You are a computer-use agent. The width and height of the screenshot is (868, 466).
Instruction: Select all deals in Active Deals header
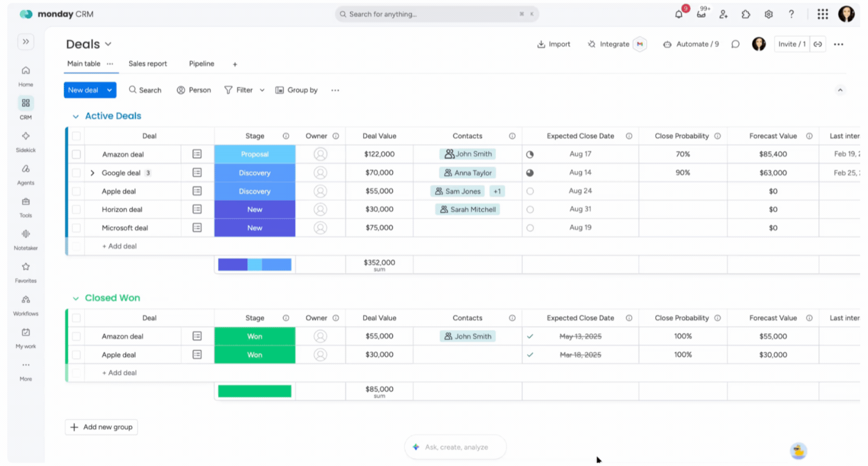click(76, 136)
